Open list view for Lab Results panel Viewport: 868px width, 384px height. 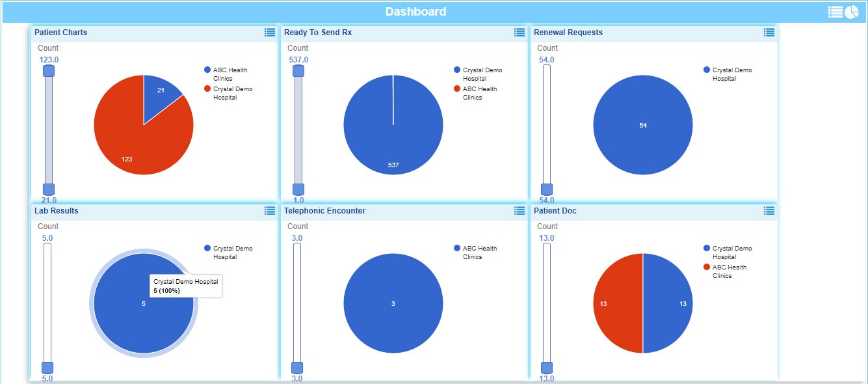point(270,211)
